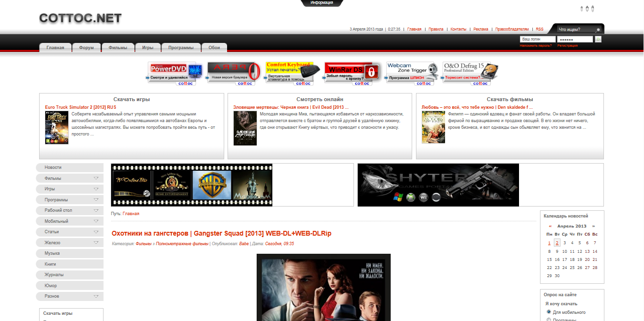Open Юмор in the sidebar

[x=70, y=286]
